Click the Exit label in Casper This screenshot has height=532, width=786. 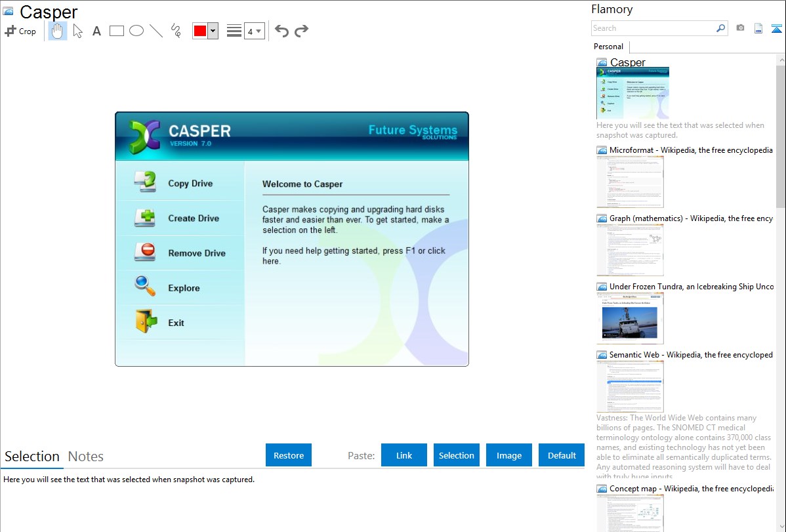pyautogui.click(x=176, y=323)
